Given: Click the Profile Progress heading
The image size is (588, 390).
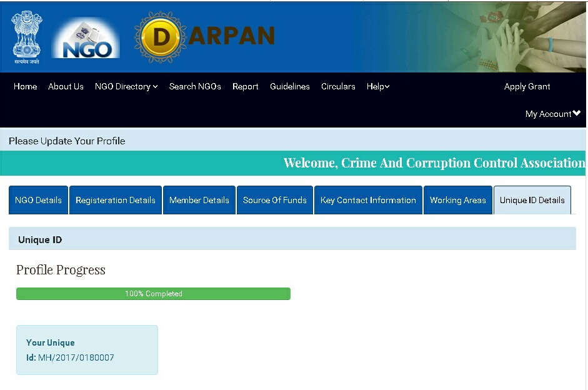Looking at the screenshot, I should [61, 270].
